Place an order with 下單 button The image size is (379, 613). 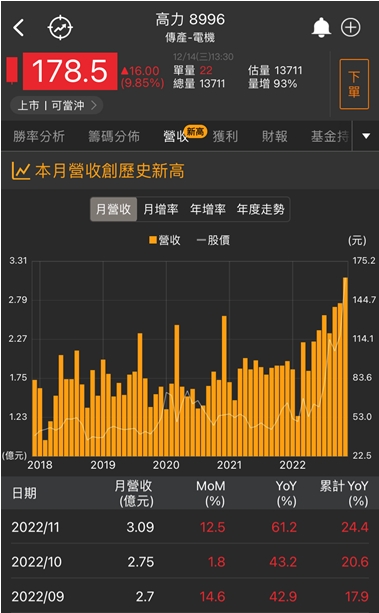(354, 84)
